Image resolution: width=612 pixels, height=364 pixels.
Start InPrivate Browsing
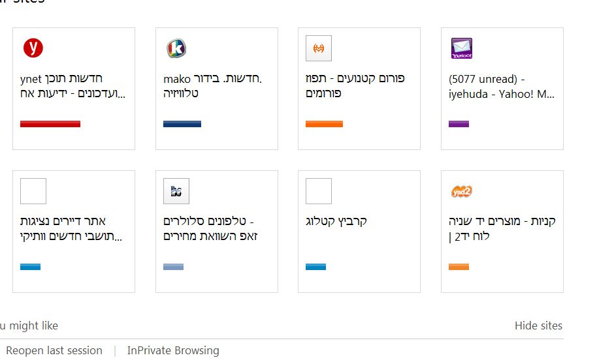tap(173, 350)
